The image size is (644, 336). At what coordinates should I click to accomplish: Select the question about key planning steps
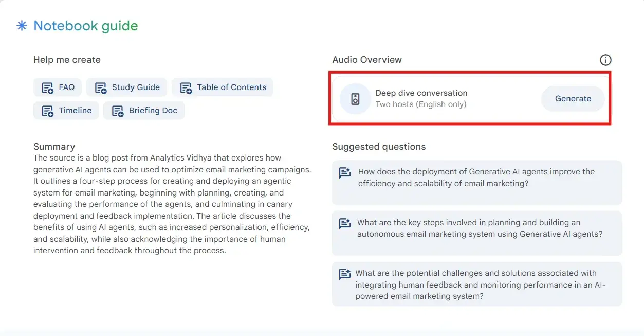click(x=479, y=228)
